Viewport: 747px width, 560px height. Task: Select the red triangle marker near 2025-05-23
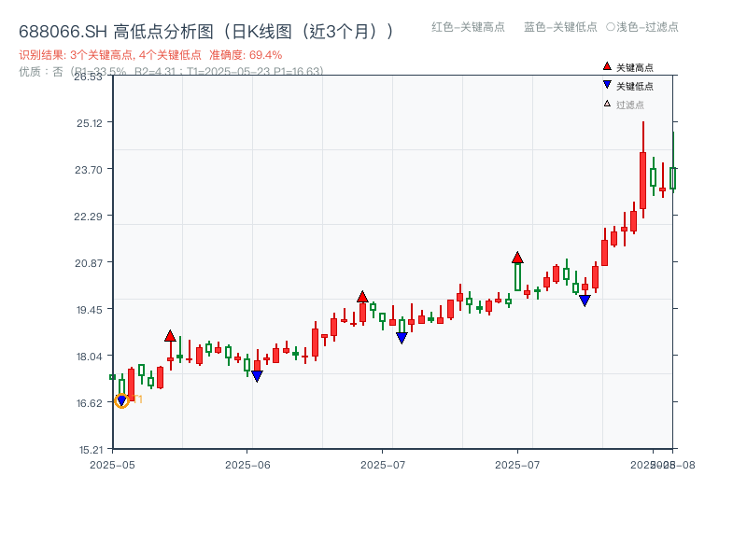coord(170,333)
